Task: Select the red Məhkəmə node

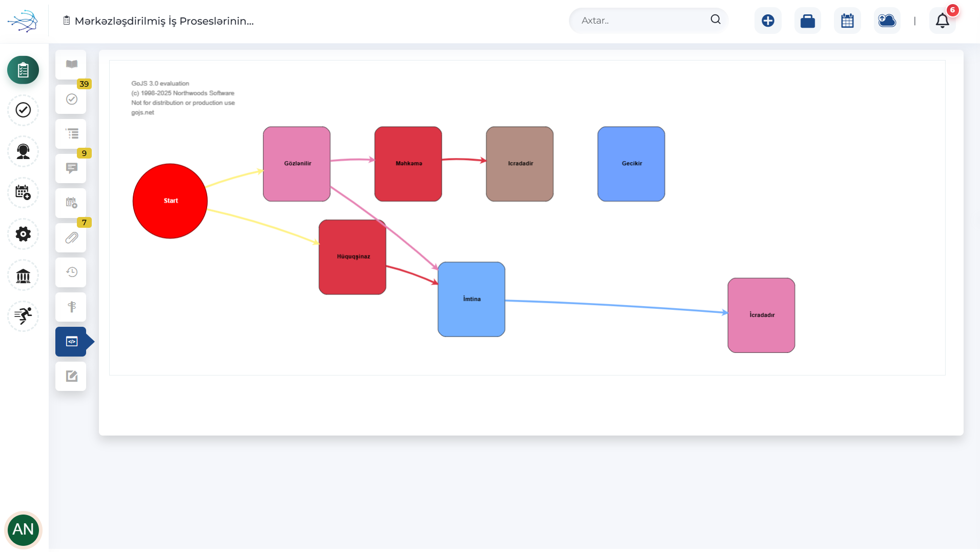Action: pyautogui.click(x=408, y=164)
